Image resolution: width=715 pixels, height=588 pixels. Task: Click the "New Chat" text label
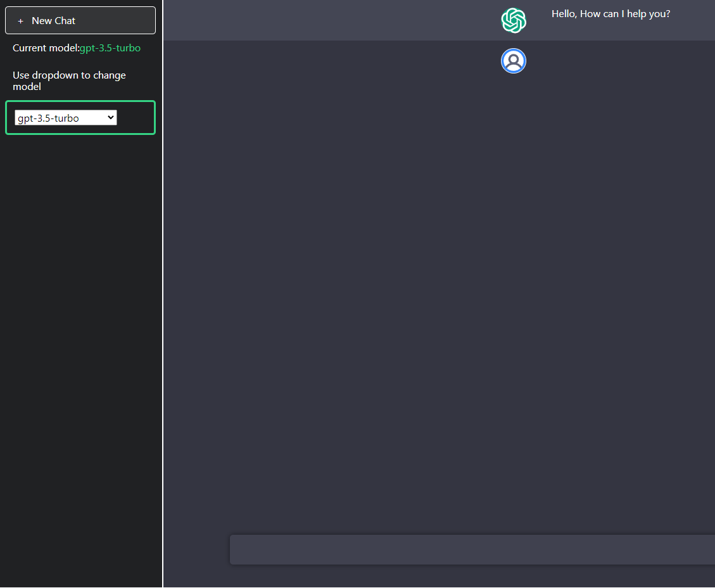(x=53, y=21)
